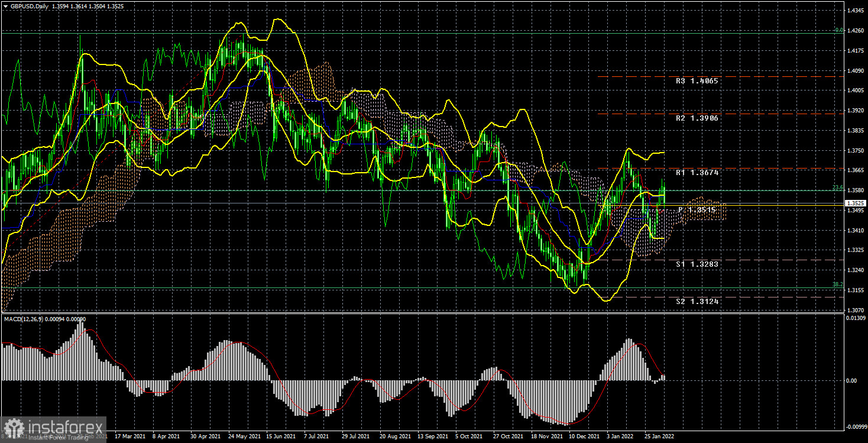The image size is (868, 443).
Task: Click the 29 Jul 2021 date label
Action: click(x=357, y=436)
